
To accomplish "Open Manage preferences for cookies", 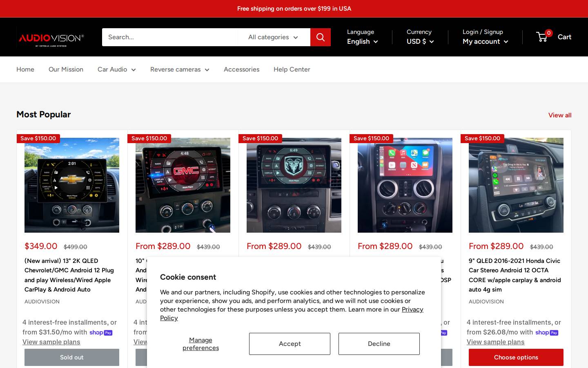I will (200, 344).
